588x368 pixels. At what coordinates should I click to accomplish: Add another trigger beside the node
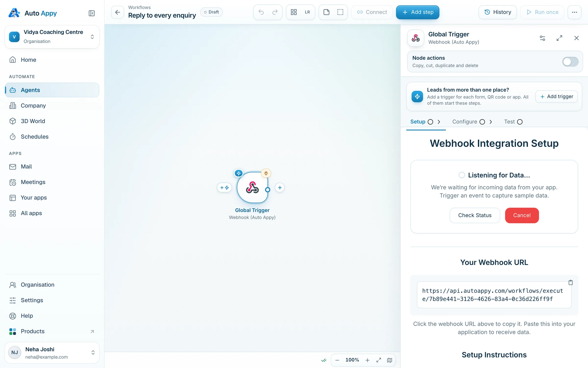pyautogui.click(x=224, y=188)
